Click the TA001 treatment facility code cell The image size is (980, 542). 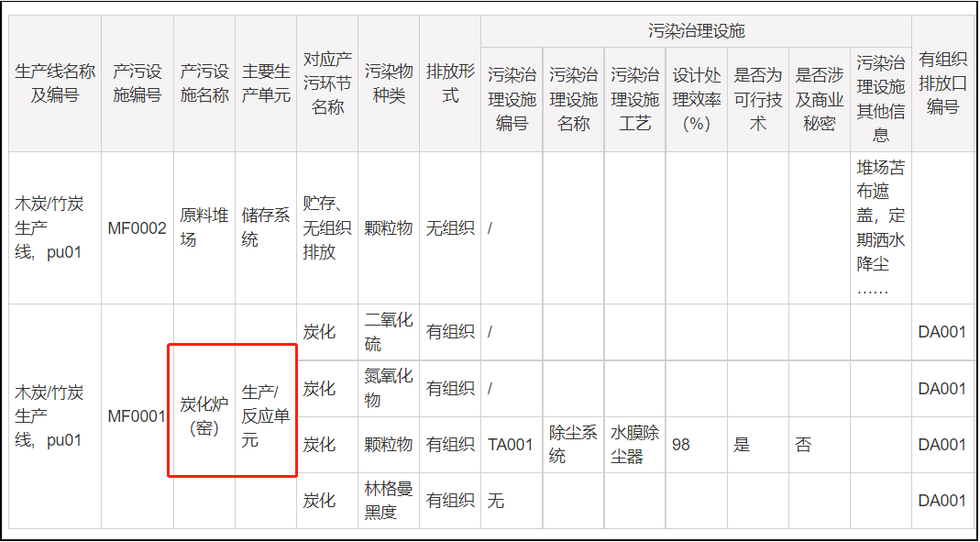pos(510,444)
